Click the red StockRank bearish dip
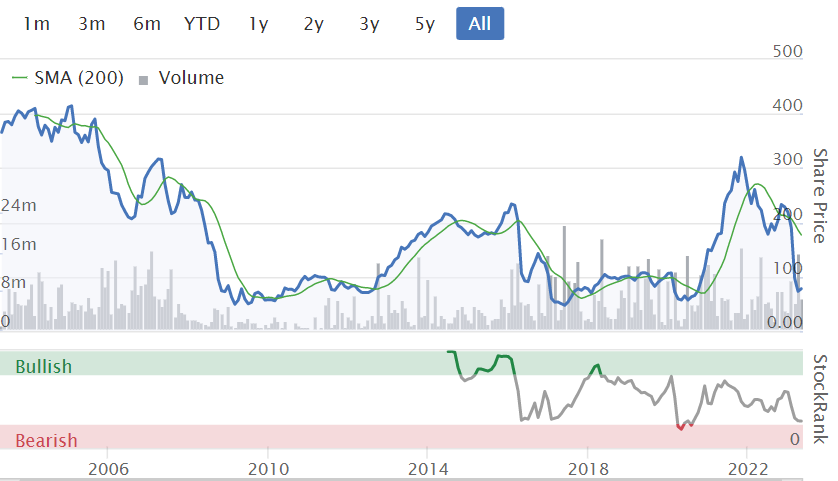This screenshot has width=838, height=481. click(680, 427)
